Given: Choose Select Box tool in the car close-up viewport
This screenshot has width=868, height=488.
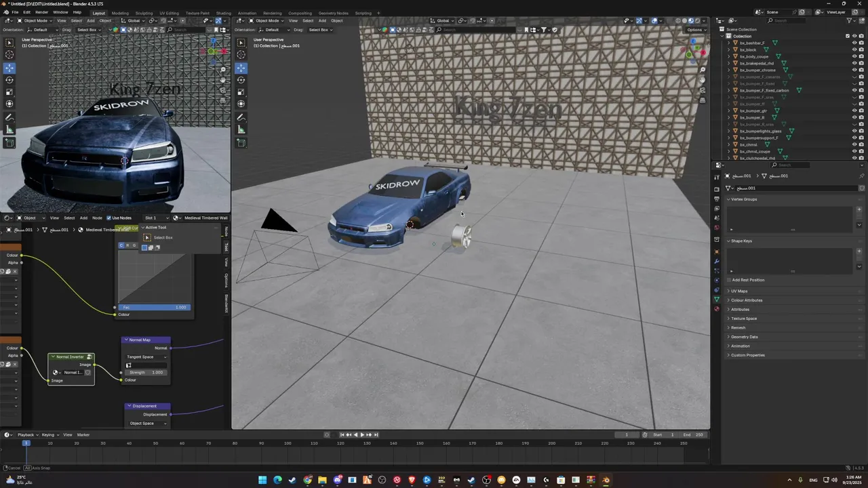Looking at the screenshot, I should pos(9,42).
